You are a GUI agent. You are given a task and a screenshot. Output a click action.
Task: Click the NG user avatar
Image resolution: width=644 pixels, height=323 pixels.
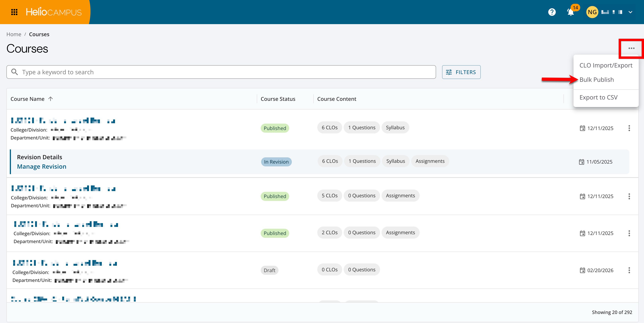tap(592, 12)
